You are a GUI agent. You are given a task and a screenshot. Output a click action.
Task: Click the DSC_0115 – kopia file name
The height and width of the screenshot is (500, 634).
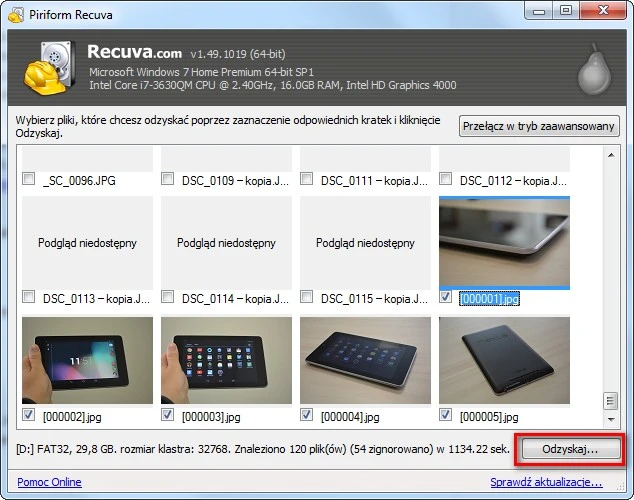[374, 299]
